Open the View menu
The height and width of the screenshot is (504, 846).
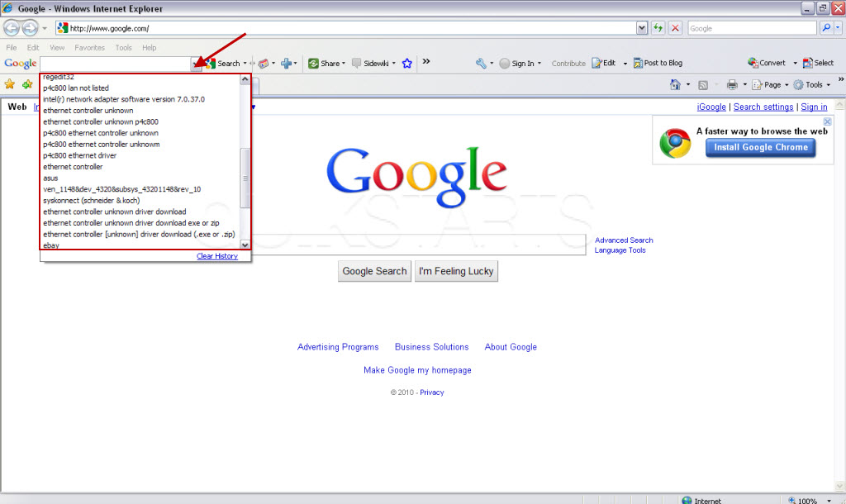[57, 47]
